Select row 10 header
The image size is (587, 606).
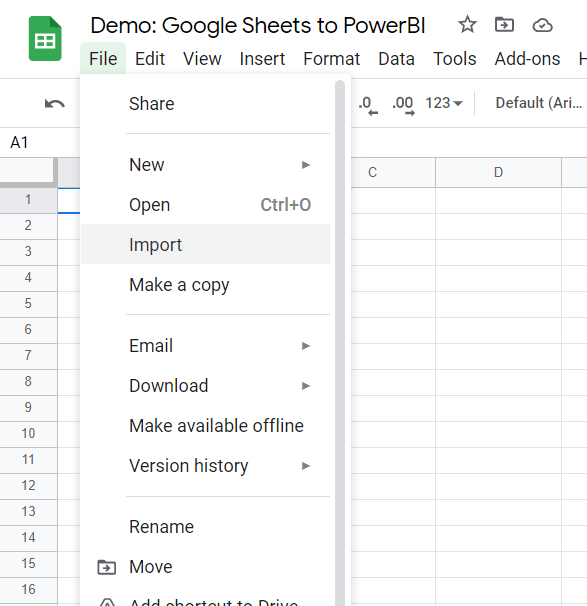tap(29, 434)
